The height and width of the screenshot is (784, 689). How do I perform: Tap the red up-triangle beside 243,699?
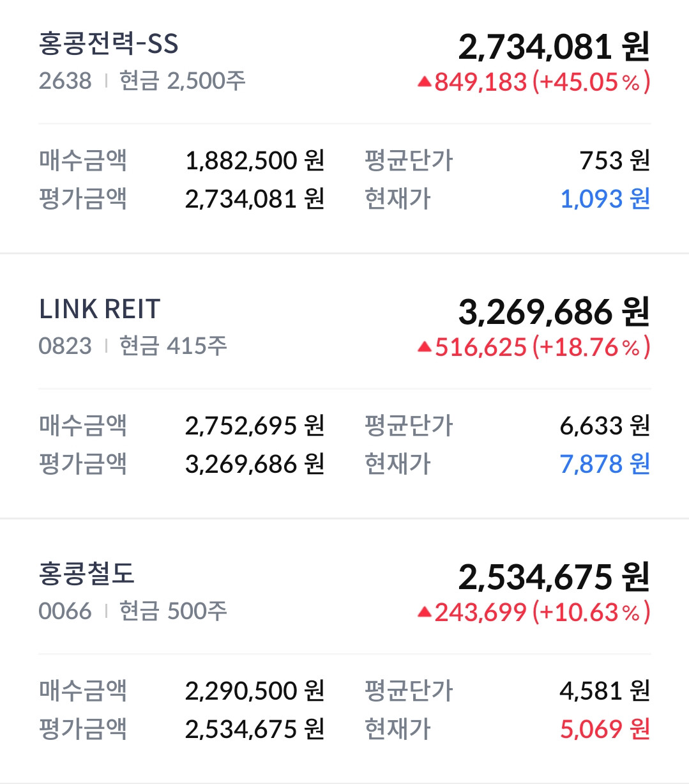[425, 612]
